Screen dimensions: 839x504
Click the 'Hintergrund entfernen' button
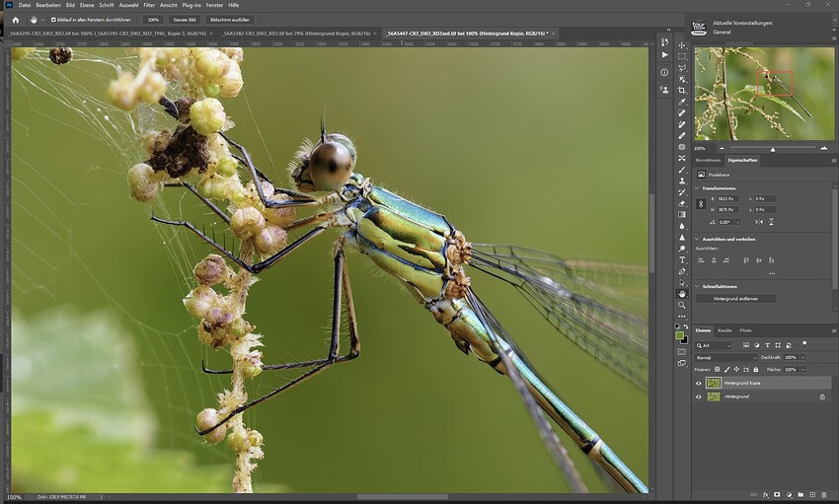tap(735, 299)
